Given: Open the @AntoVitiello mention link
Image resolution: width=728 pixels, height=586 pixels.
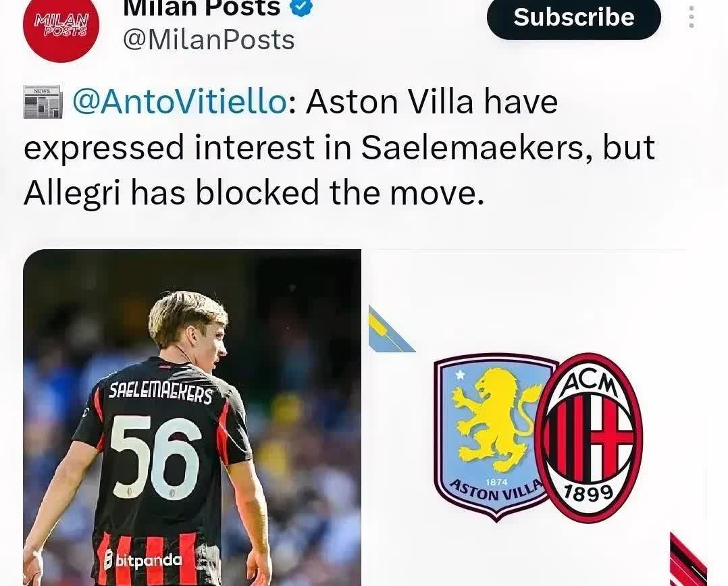Looking at the screenshot, I should 179,101.
